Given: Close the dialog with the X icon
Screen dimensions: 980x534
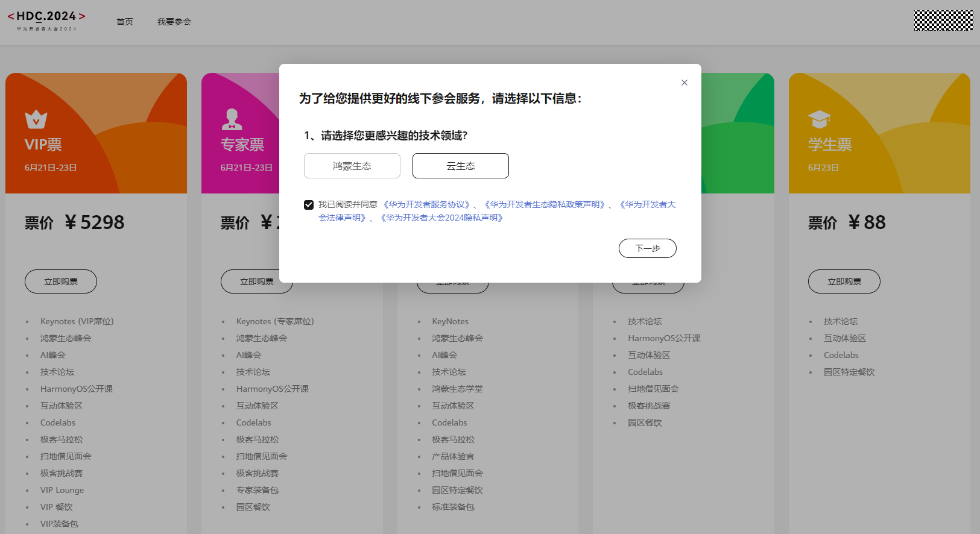Looking at the screenshot, I should tap(684, 83).
